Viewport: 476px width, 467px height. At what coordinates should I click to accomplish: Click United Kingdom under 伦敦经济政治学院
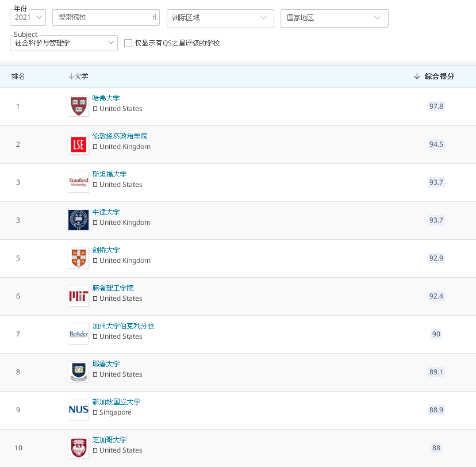(x=125, y=147)
